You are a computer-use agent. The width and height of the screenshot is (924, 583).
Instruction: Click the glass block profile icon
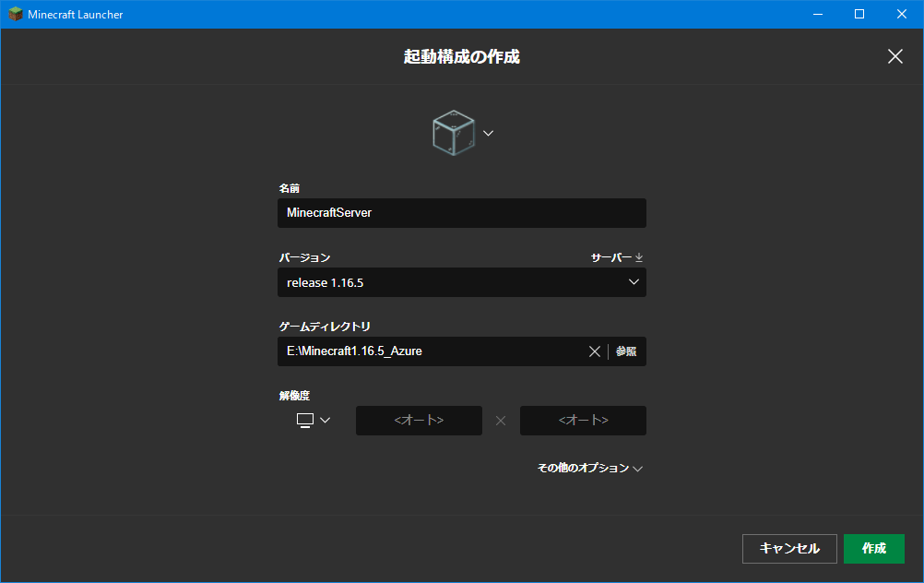[x=453, y=133]
